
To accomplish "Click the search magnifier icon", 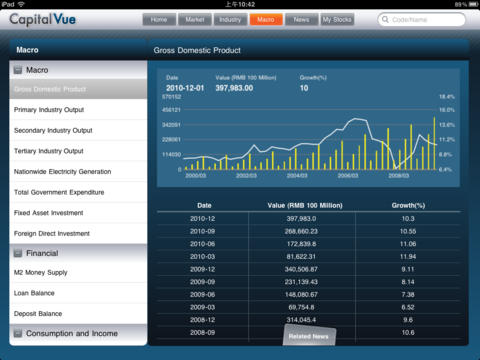I will [x=385, y=19].
